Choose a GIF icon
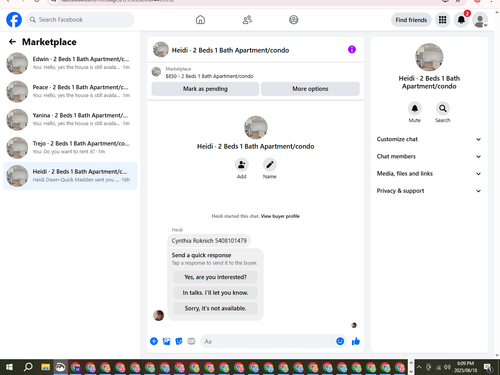The width and height of the screenshot is (500, 375). coord(191,341)
